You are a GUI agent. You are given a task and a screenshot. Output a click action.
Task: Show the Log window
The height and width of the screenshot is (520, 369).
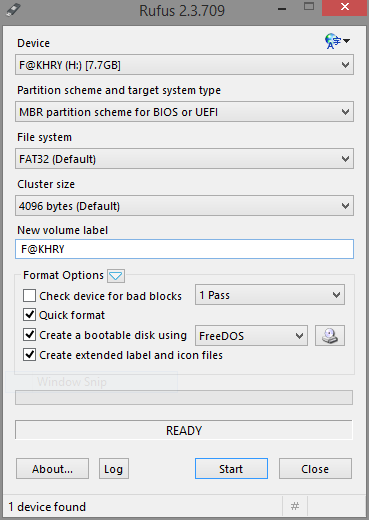(x=114, y=469)
